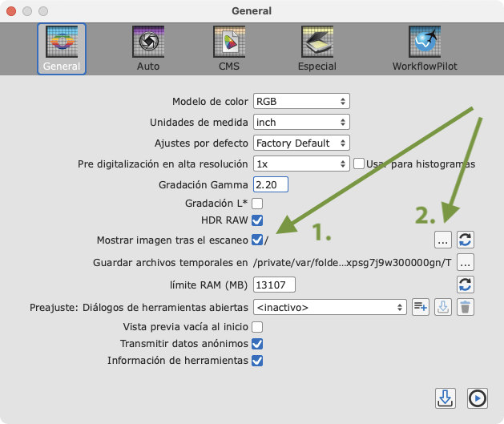Enable the Gradación L* checkbox

pos(257,204)
